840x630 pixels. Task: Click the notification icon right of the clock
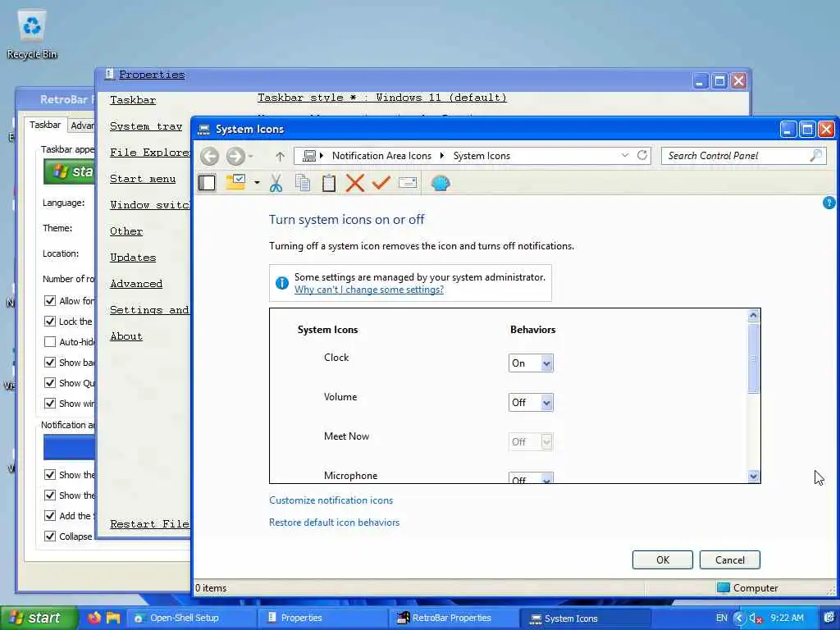tap(829, 618)
